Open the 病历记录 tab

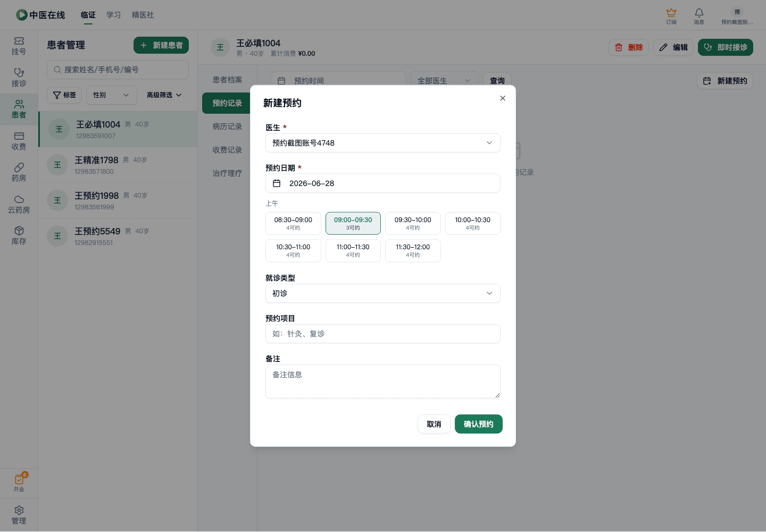[227, 126]
